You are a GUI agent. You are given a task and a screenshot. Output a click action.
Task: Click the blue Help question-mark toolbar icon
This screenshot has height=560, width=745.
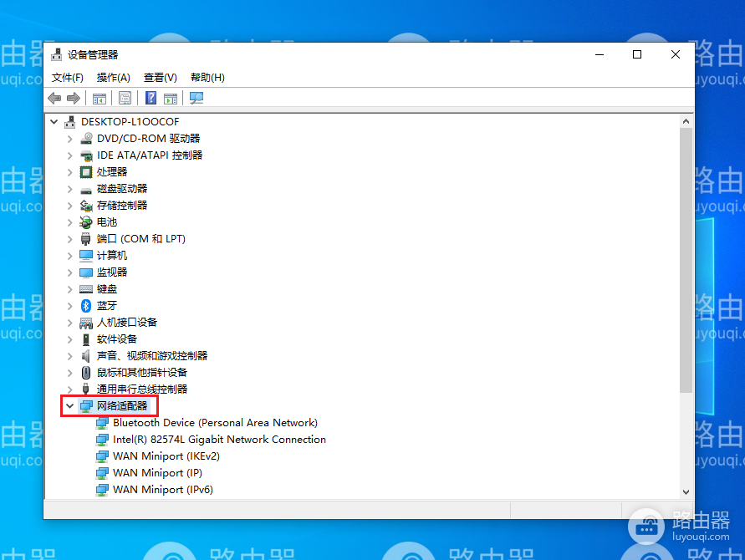151,98
